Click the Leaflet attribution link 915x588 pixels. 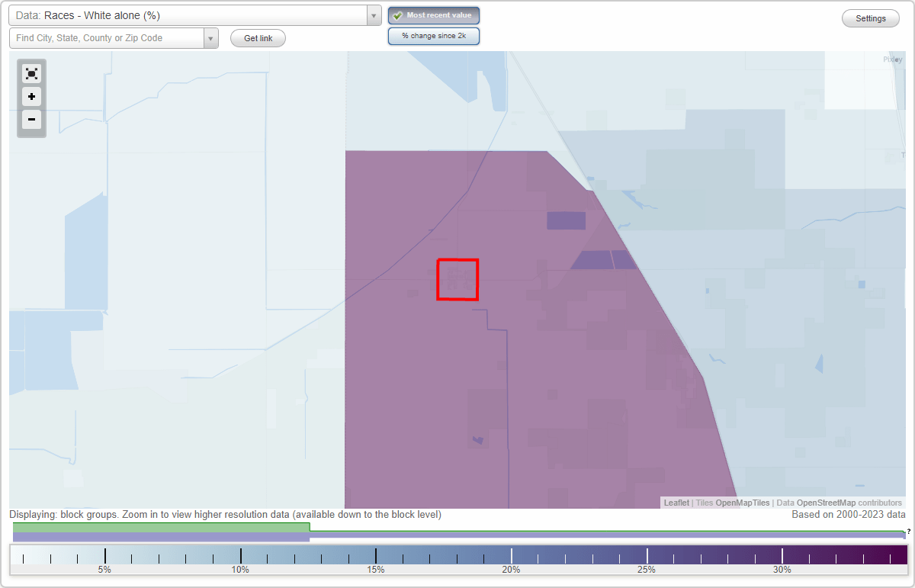click(x=676, y=503)
